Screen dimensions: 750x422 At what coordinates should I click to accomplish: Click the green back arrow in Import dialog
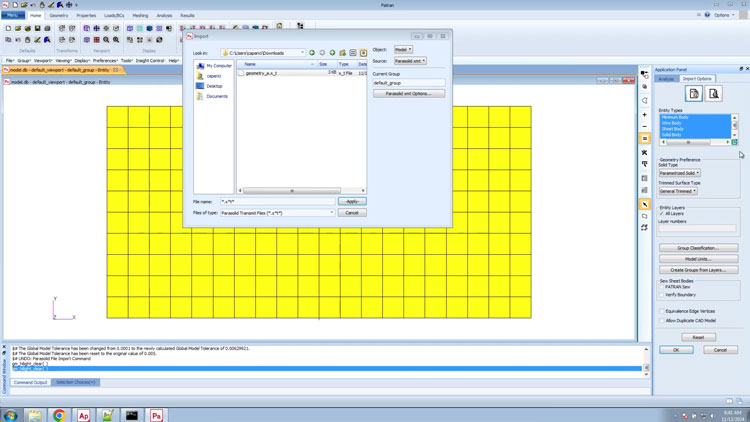click(x=312, y=53)
